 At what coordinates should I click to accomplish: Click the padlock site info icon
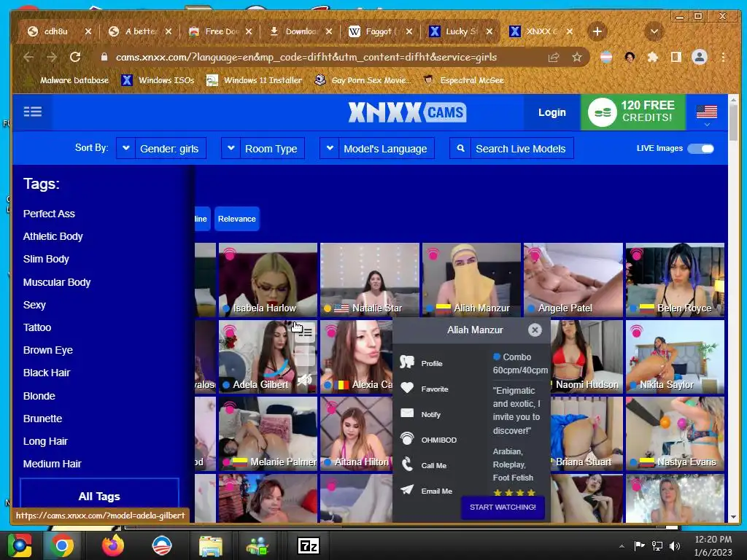[104, 57]
